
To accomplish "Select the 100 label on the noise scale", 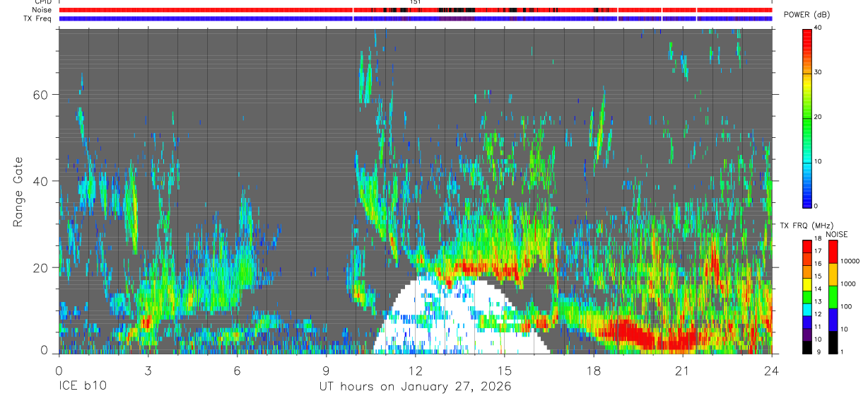I will 847,306.
